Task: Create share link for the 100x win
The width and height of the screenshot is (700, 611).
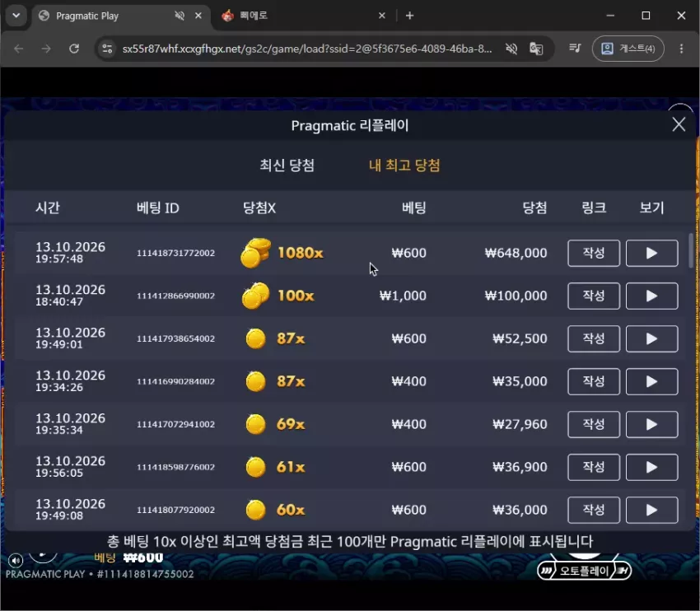Action: point(594,296)
